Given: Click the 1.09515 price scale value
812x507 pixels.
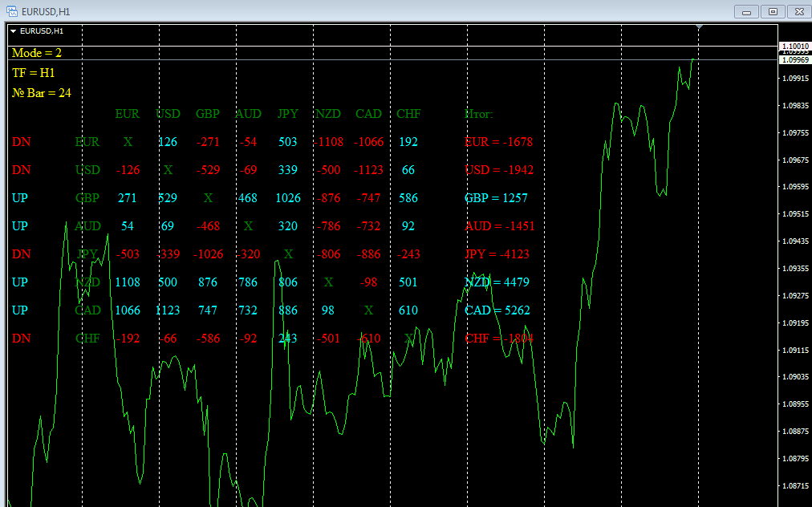Looking at the screenshot, I should (795, 214).
